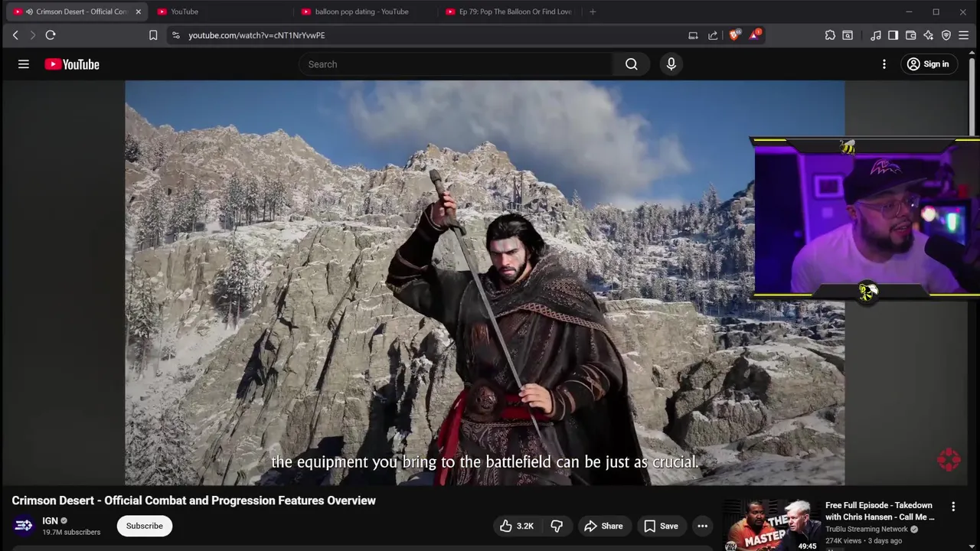Click the YouTube search input field
The image size is (980, 551).
point(456,64)
